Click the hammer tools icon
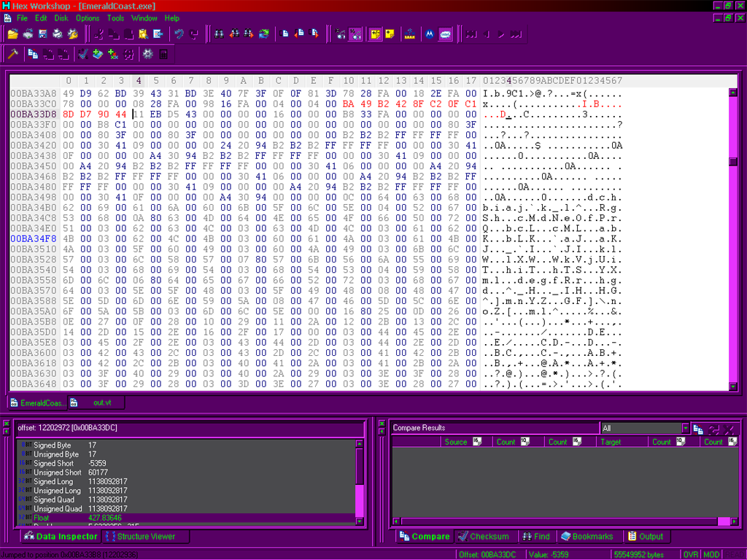Viewport: 747px width, 560px height. (x=13, y=54)
